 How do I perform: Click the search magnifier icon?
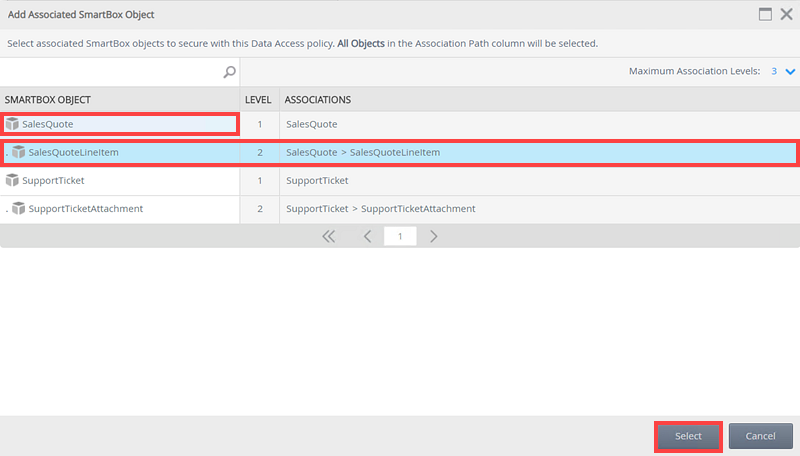(x=229, y=72)
